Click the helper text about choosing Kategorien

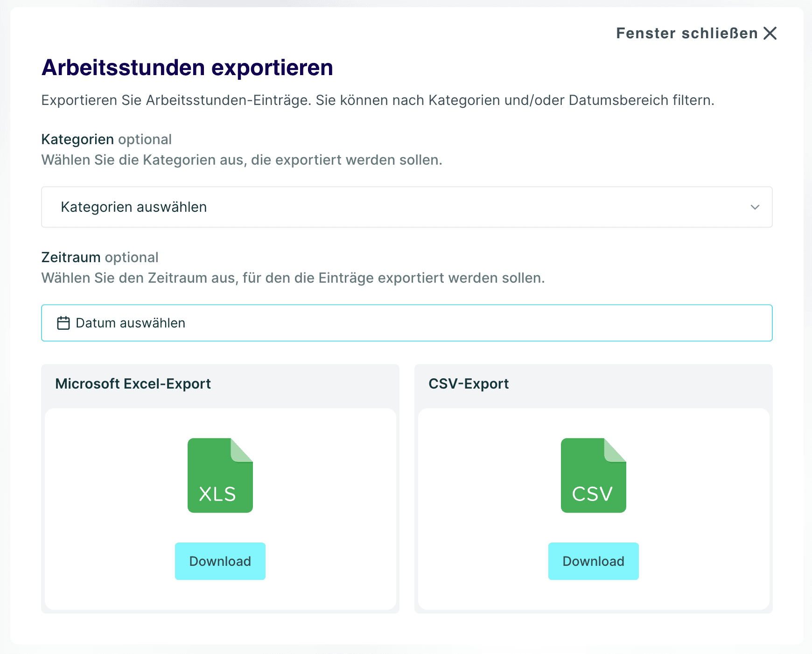(x=241, y=160)
